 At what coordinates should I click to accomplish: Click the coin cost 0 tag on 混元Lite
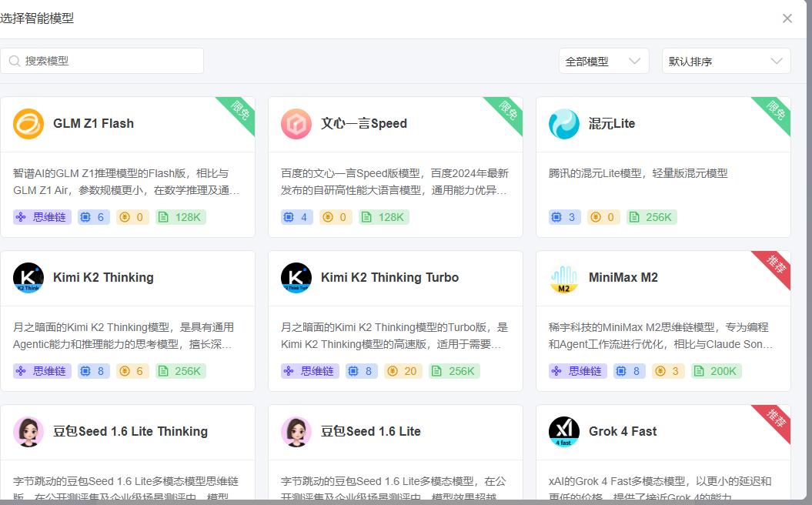603,217
